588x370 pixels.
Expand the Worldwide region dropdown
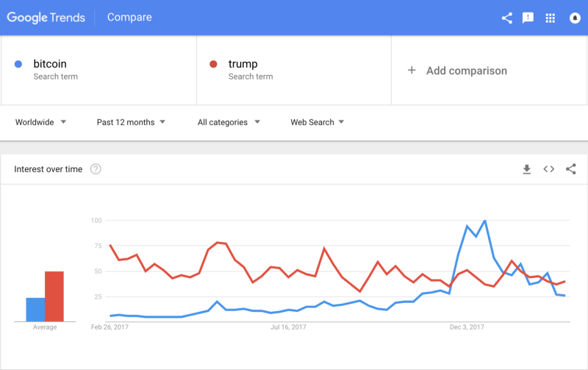click(x=41, y=122)
